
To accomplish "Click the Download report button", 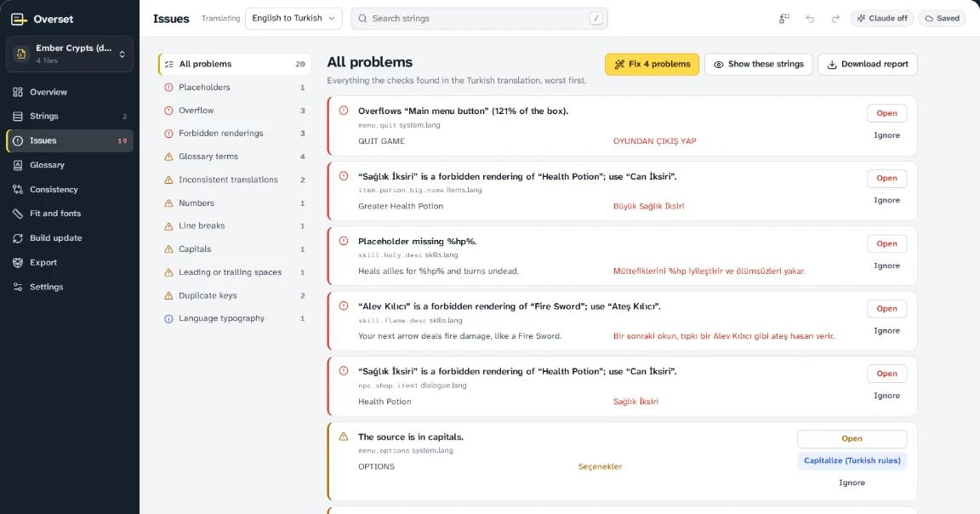I will tap(868, 65).
